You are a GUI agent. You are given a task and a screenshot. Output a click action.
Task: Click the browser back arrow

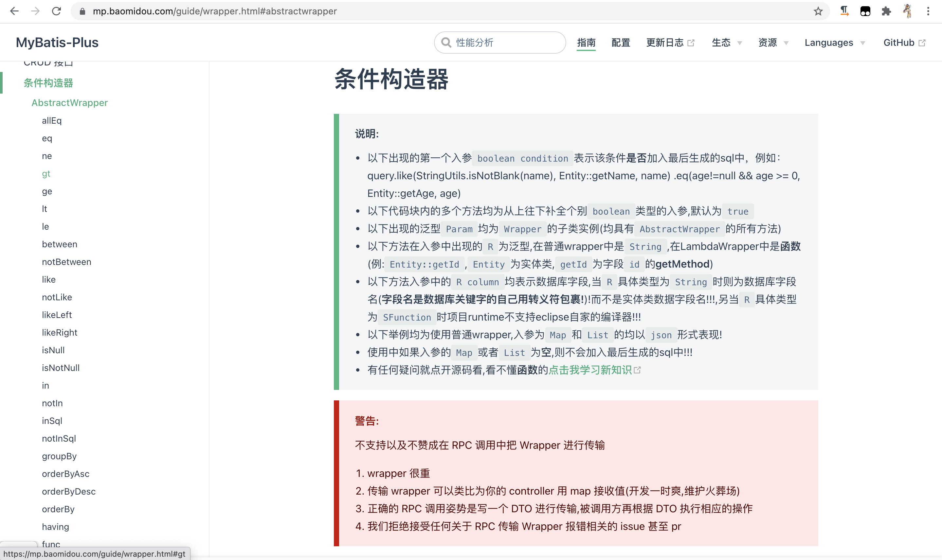click(15, 11)
